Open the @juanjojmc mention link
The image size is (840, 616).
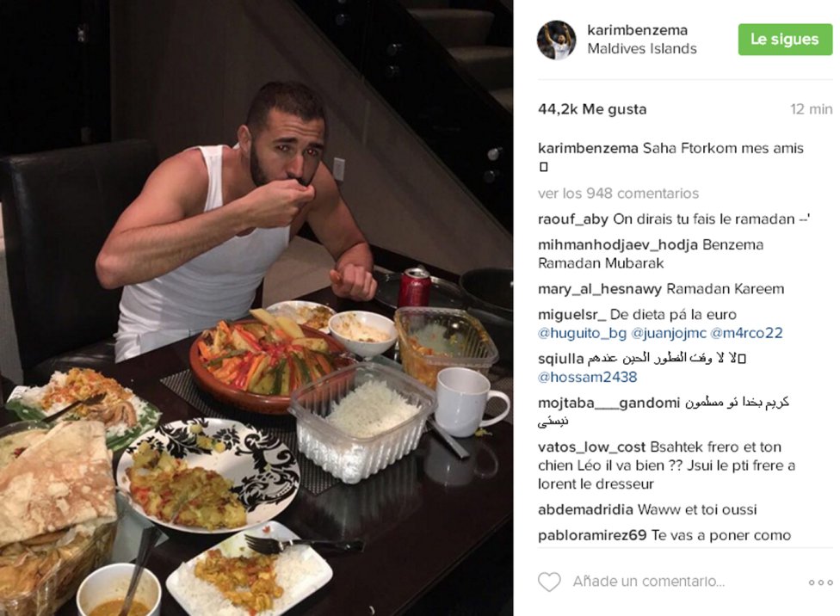[x=669, y=333]
